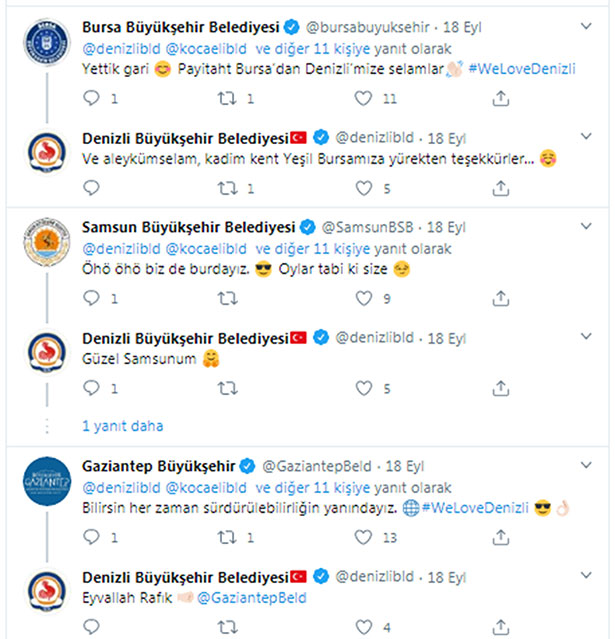Retweet Gaziantep's sürdürülebilirlik tweet
Viewport: 615px width, 639px height.
227,537
